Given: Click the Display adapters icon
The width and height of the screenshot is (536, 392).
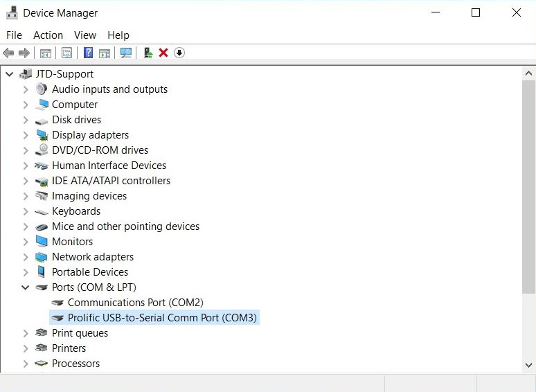Looking at the screenshot, I should (42, 135).
